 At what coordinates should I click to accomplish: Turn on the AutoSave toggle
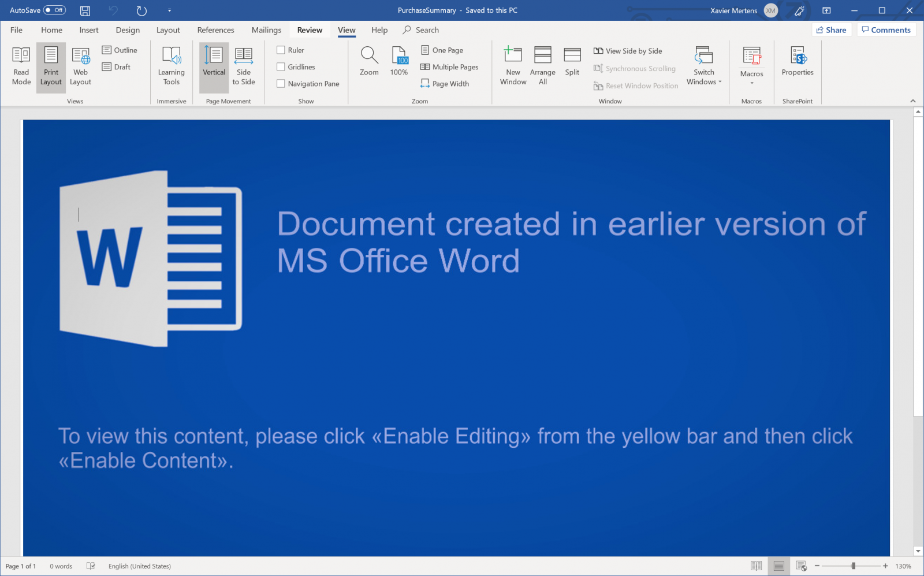point(54,10)
